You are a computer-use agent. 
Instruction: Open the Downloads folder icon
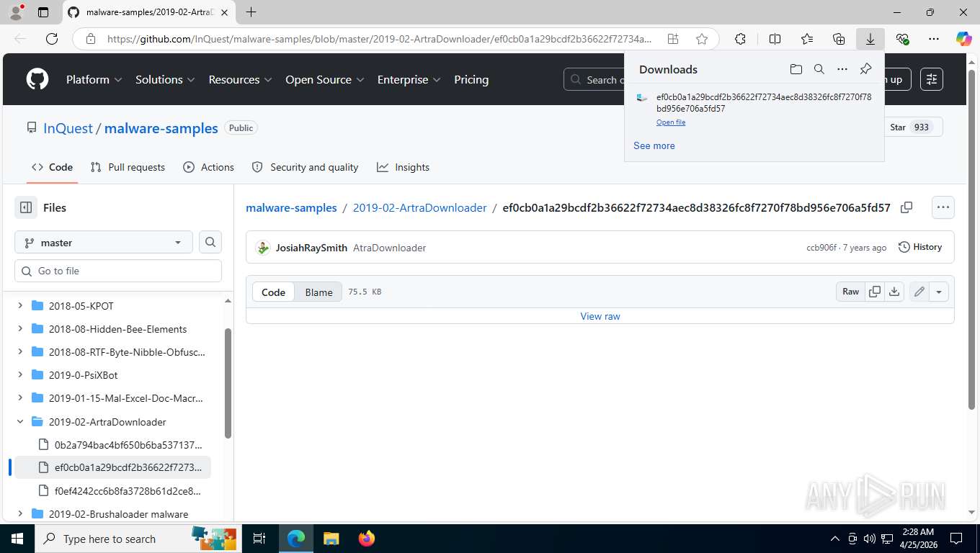(x=796, y=69)
